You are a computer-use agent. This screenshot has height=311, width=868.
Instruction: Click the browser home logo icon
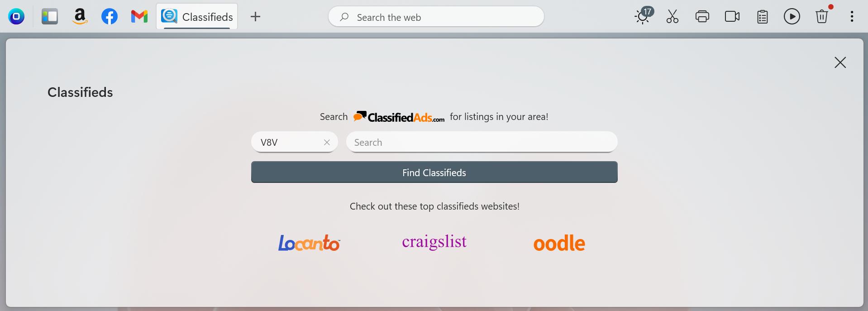click(x=16, y=17)
